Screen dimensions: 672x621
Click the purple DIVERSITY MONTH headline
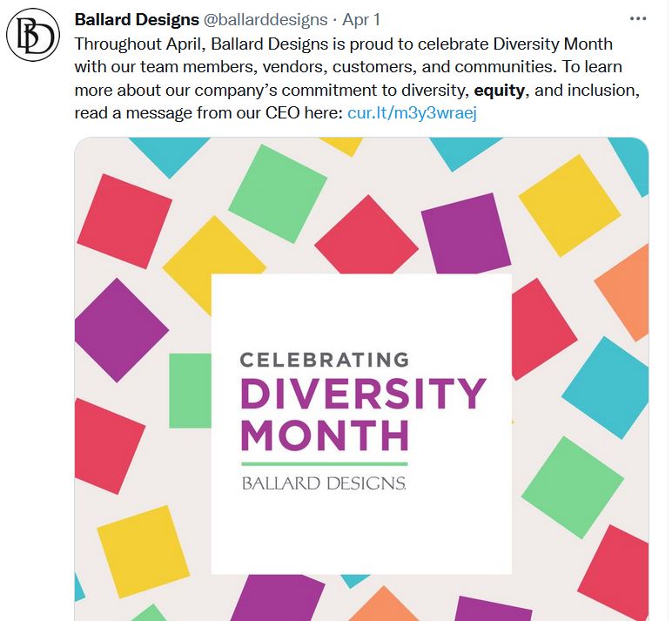pos(361,411)
